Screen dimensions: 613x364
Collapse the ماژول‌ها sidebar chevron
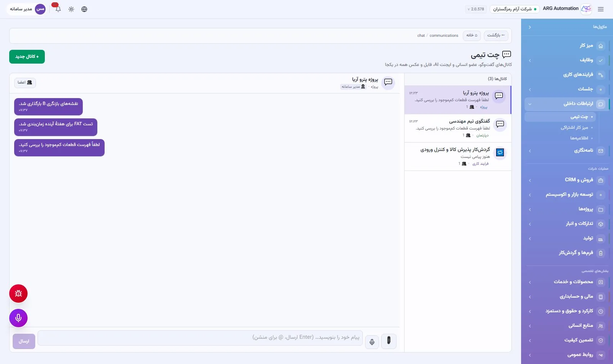coord(529,27)
